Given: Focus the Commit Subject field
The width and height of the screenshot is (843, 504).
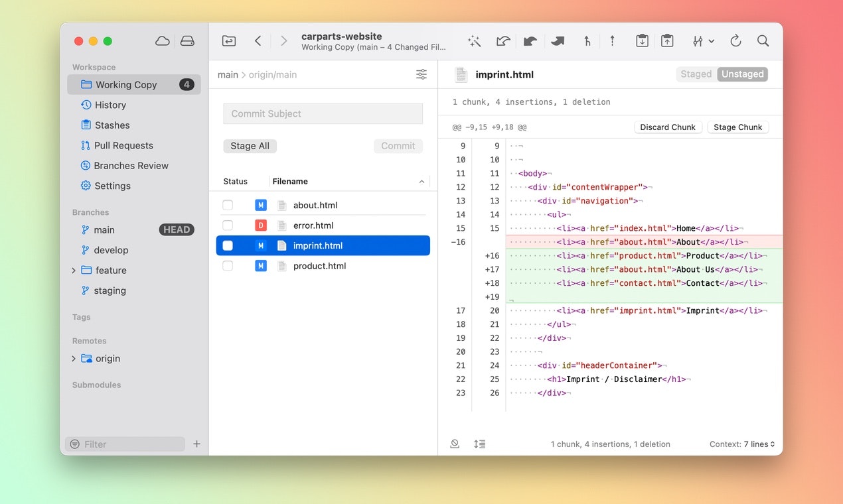Looking at the screenshot, I should [323, 113].
